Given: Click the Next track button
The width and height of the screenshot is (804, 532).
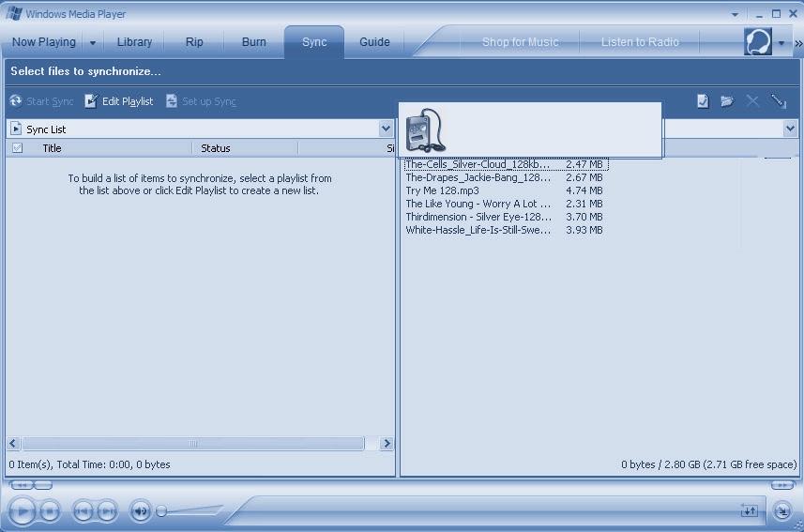Looking at the screenshot, I should pos(107,511).
